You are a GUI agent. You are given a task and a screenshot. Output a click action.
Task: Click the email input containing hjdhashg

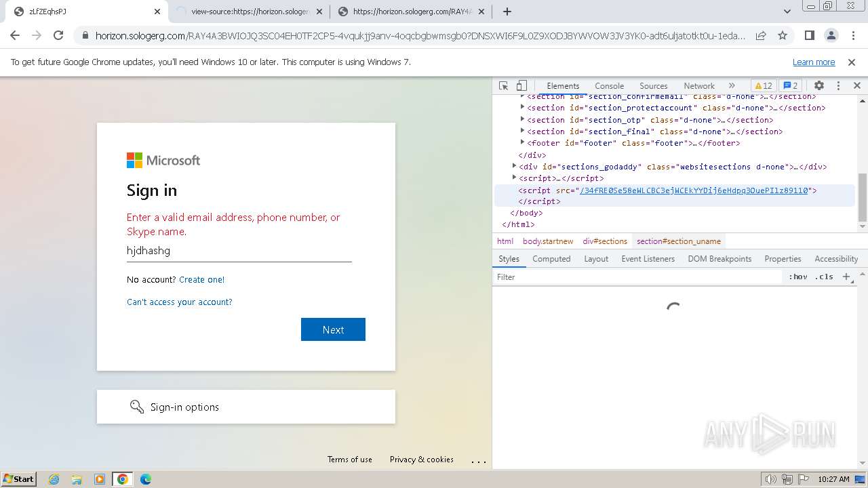coord(239,251)
